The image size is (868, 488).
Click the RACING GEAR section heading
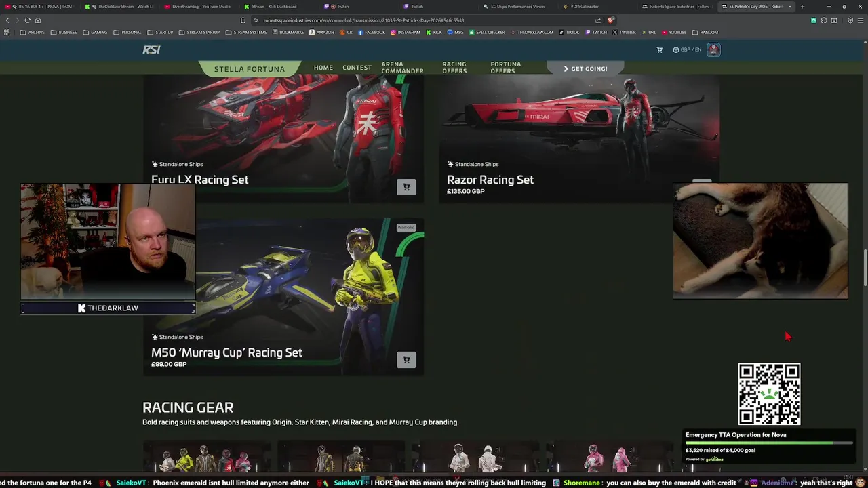tap(188, 407)
